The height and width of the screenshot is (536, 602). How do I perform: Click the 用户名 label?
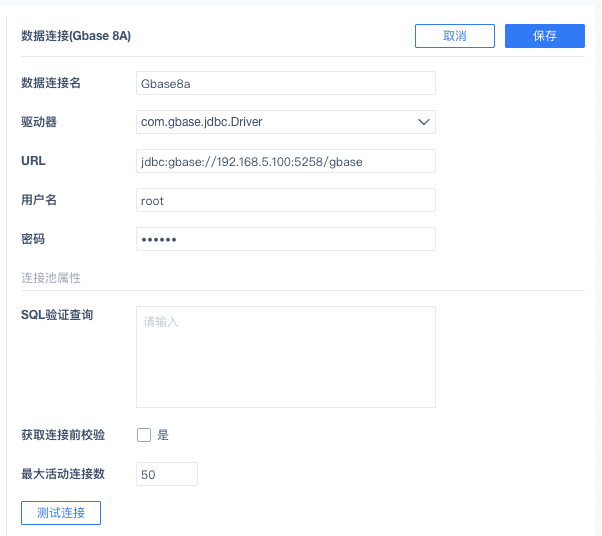click(39, 200)
